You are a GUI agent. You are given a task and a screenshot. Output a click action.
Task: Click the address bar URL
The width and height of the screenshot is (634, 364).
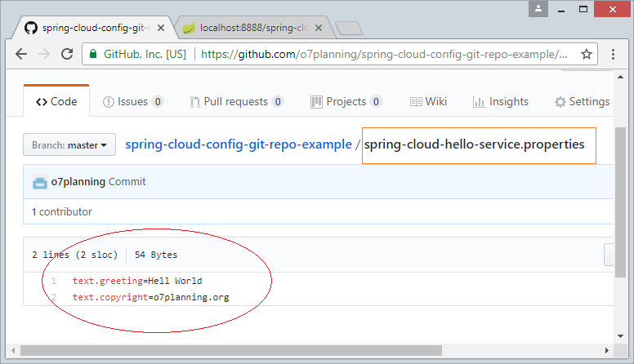[x=384, y=54]
